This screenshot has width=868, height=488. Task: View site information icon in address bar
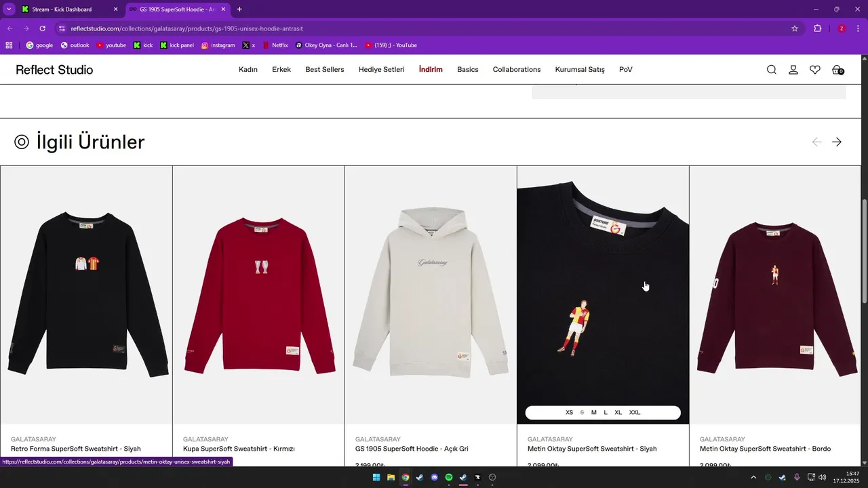click(x=62, y=28)
